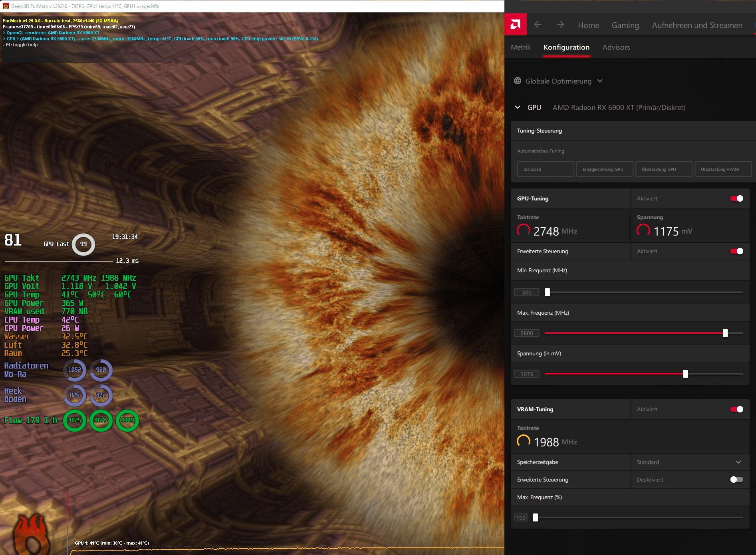Click the Spannung 1175 mV dial

coord(643,230)
